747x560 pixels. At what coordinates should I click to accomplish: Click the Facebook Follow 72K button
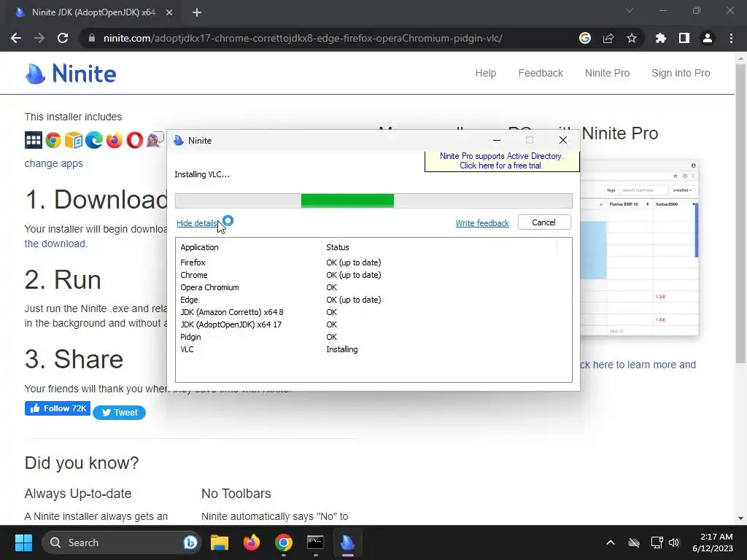58,408
